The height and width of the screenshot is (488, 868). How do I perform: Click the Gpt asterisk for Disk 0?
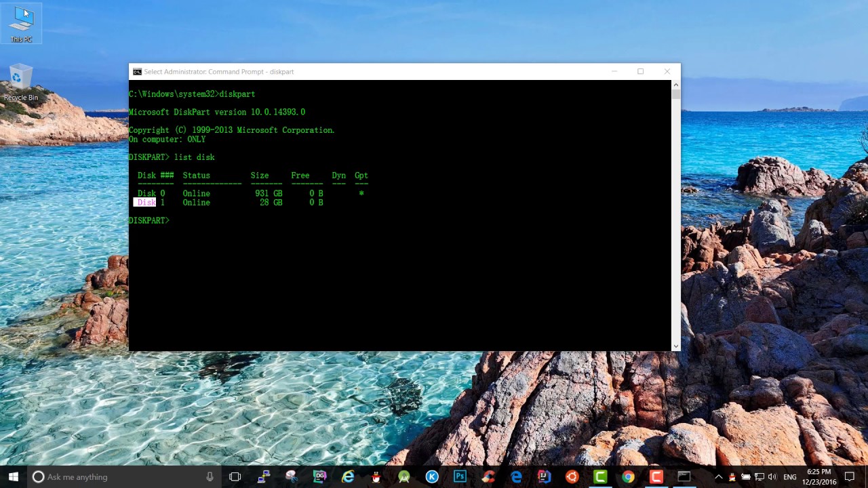pyautogui.click(x=361, y=193)
